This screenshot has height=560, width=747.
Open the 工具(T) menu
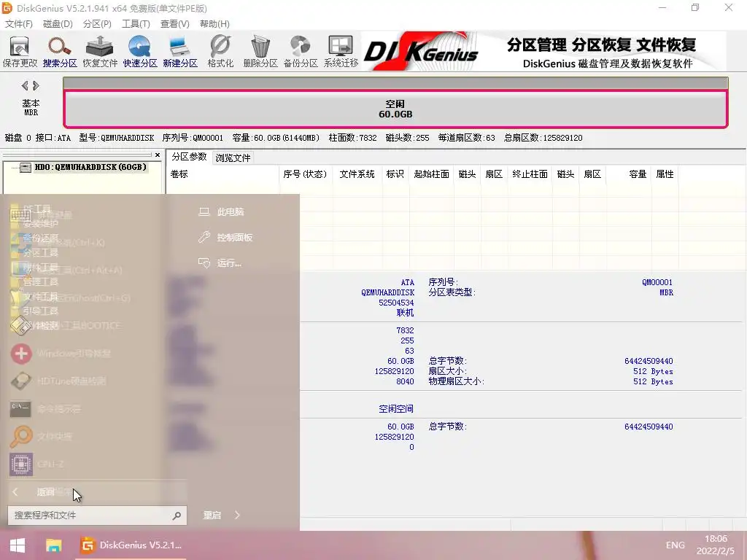tap(136, 24)
